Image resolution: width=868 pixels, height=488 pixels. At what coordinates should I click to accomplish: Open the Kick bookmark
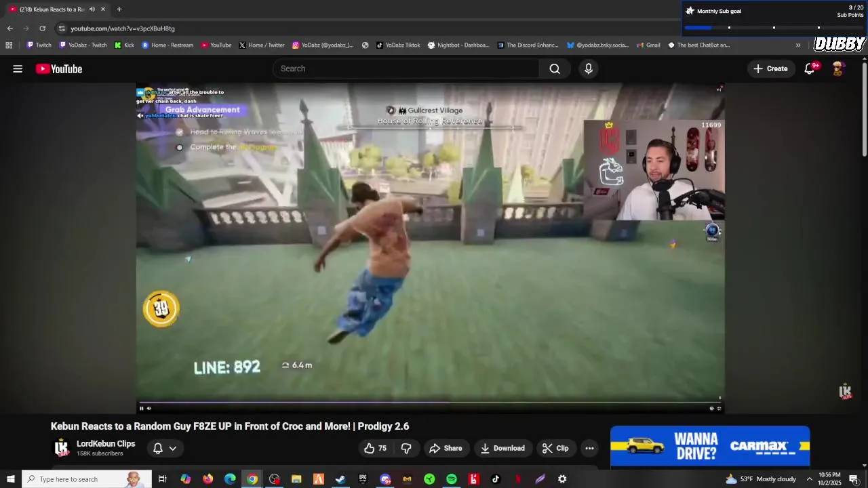(124, 45)
